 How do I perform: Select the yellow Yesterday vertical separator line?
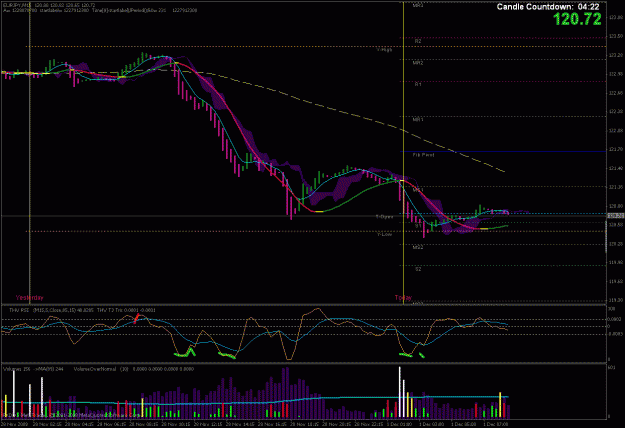pos(30,151)
